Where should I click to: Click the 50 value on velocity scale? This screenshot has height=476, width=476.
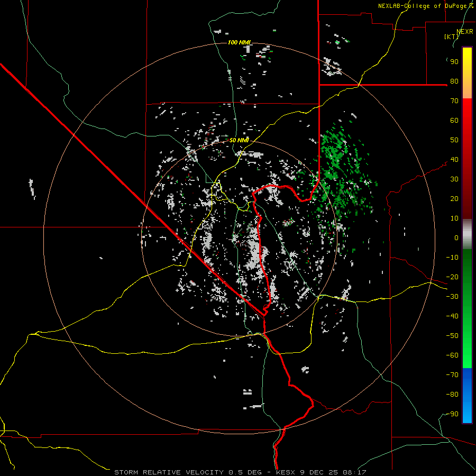click(x=454, y=140)
